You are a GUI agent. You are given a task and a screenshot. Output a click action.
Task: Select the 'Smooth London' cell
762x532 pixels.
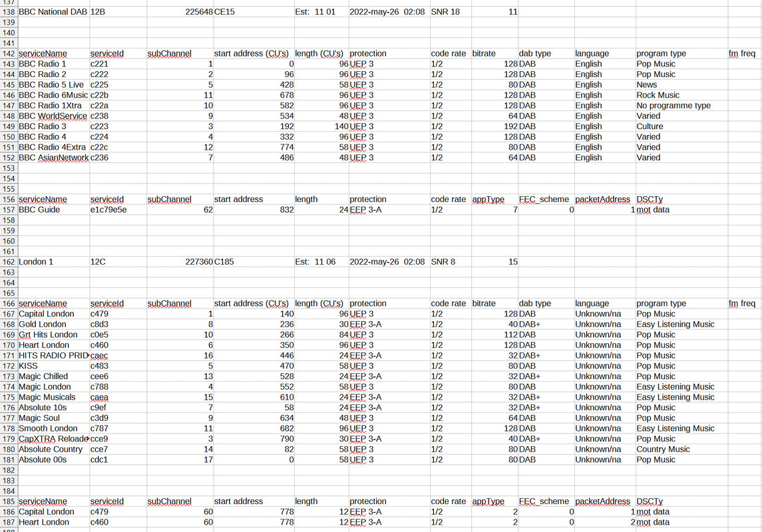tap(53, 429)
